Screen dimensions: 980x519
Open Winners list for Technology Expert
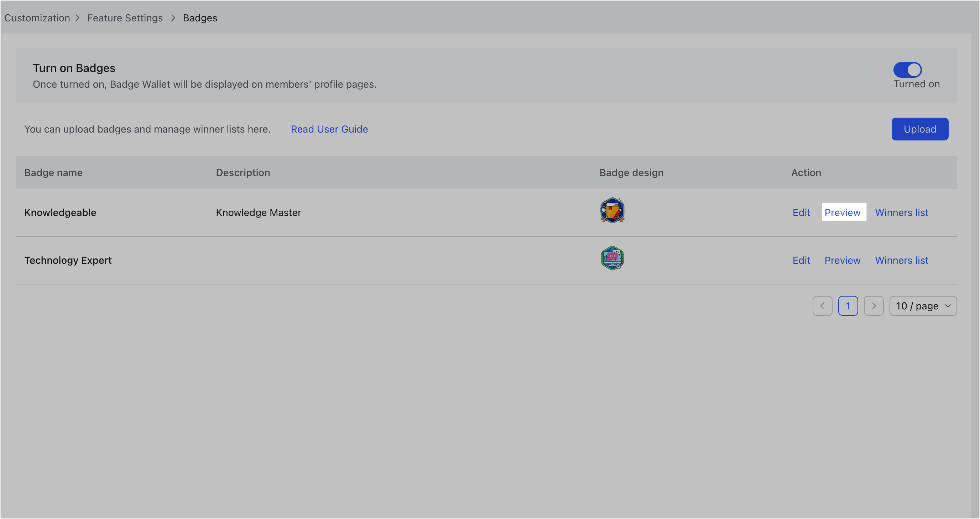(902, 260)
